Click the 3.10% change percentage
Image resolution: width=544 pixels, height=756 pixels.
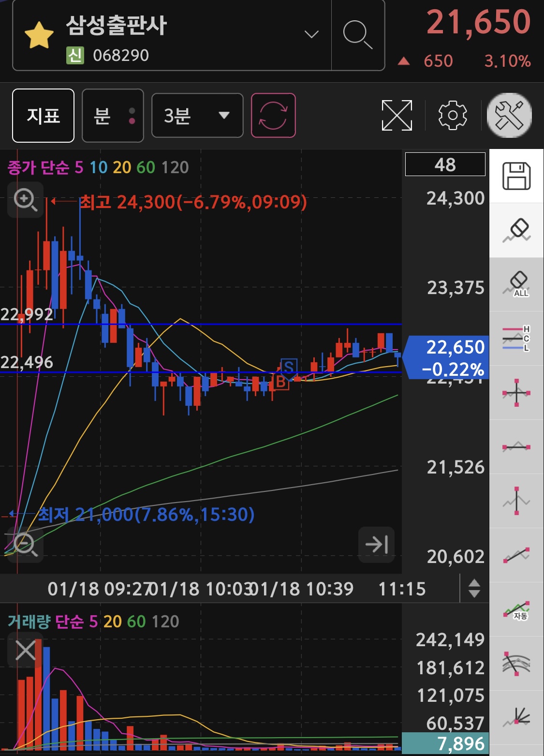[x=508, y=61]
